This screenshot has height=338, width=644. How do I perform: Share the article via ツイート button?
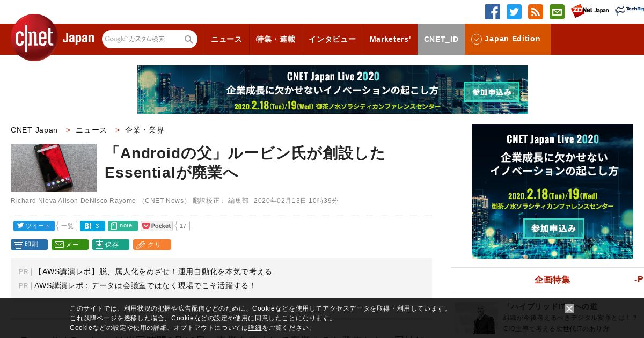point(34,226)
